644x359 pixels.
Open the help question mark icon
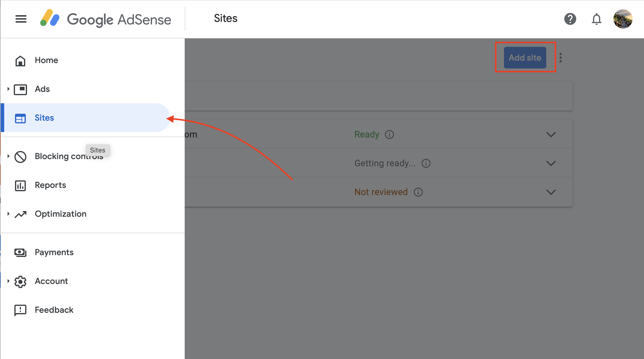[570, 19]
